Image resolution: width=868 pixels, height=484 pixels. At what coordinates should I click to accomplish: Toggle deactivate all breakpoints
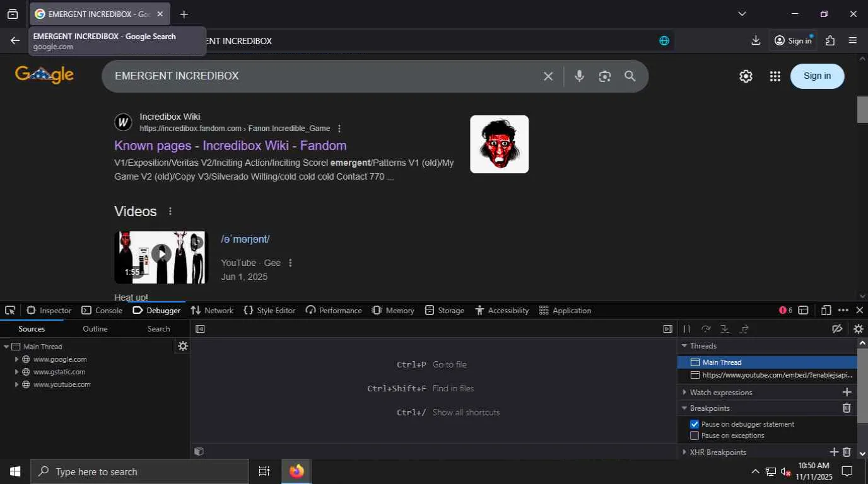point(837,329)
